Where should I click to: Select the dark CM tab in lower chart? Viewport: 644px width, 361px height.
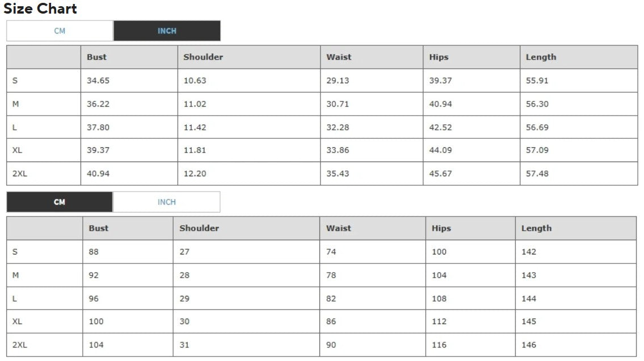click(x=60, y=202)
